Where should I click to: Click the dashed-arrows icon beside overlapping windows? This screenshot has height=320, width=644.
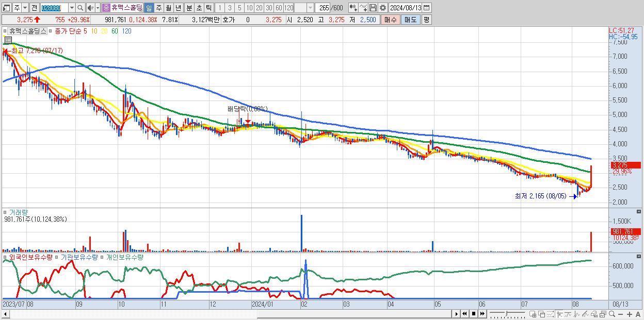[x=550, y=314]
